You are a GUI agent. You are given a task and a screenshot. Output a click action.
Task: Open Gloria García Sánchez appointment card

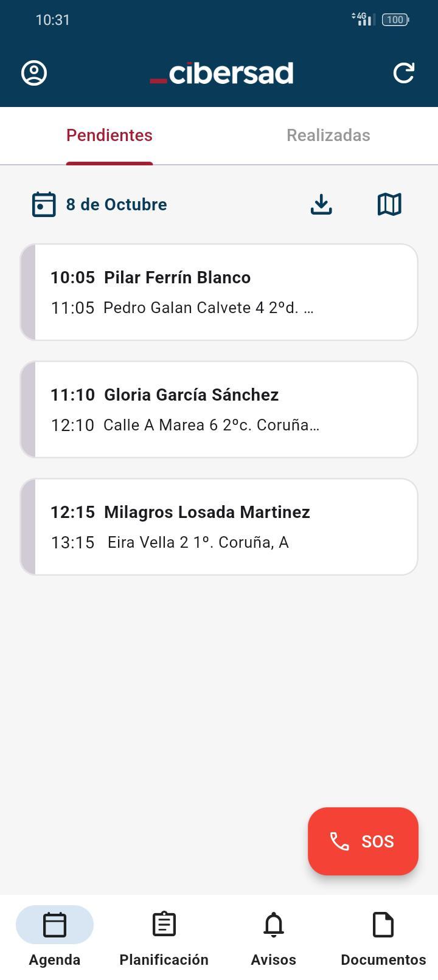[219, 410]
